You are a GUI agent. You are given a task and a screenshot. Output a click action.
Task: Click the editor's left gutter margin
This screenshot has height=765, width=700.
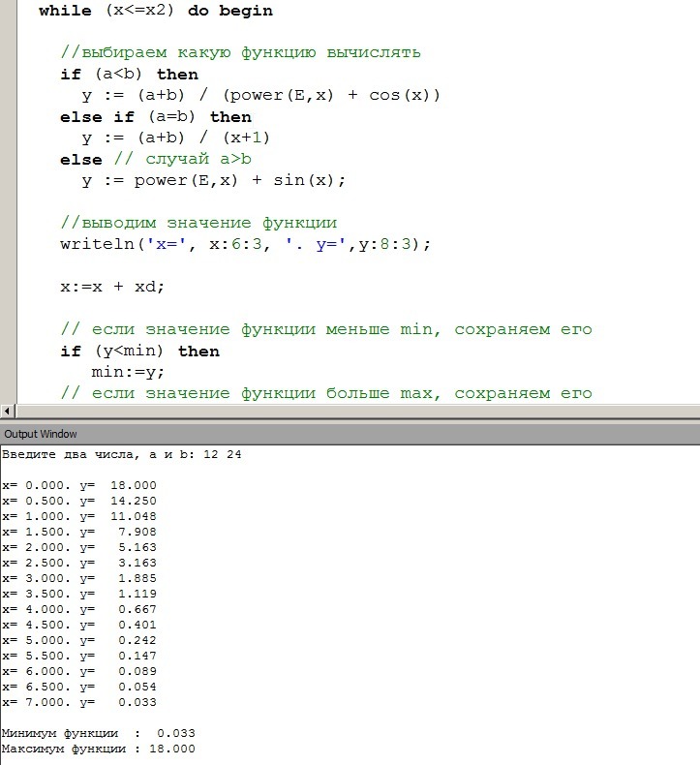[9, 202]
